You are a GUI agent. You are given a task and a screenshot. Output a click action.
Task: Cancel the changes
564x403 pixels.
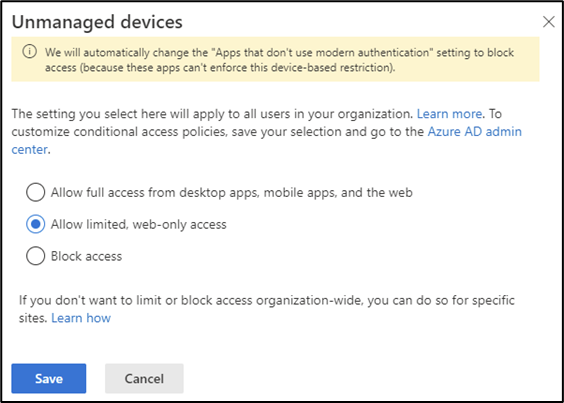click(x=144, y=379)
